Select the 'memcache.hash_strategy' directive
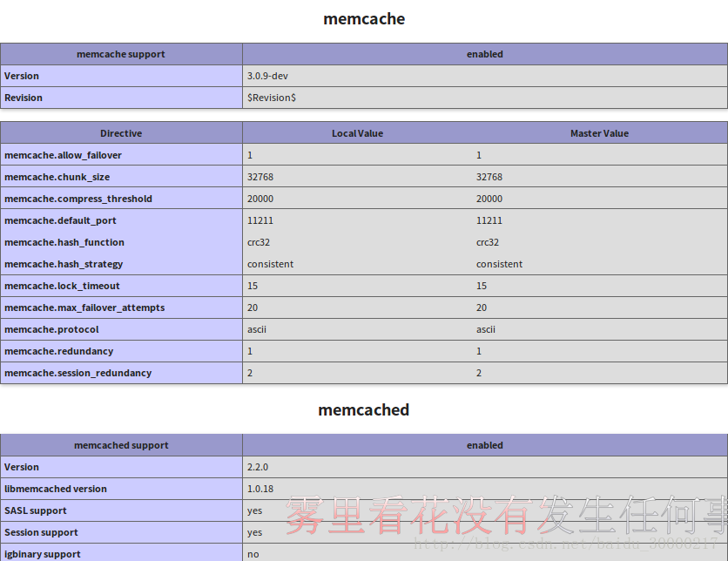 [64, 264]
